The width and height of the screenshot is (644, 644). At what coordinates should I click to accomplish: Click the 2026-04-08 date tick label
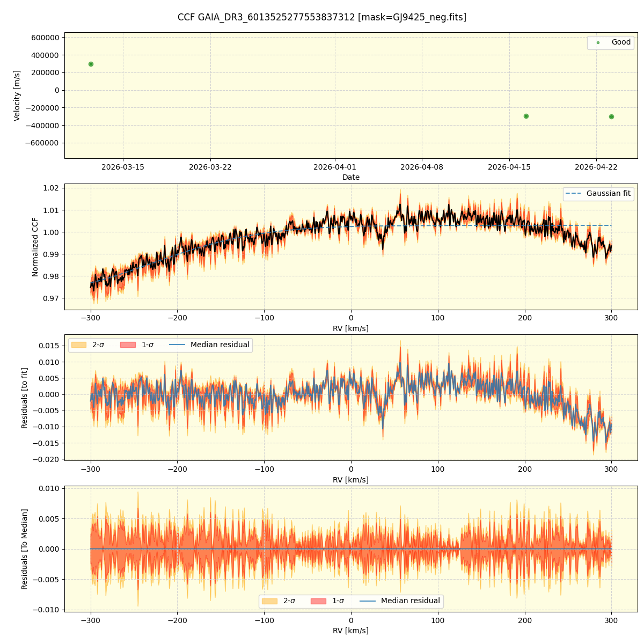click(422, 167)
